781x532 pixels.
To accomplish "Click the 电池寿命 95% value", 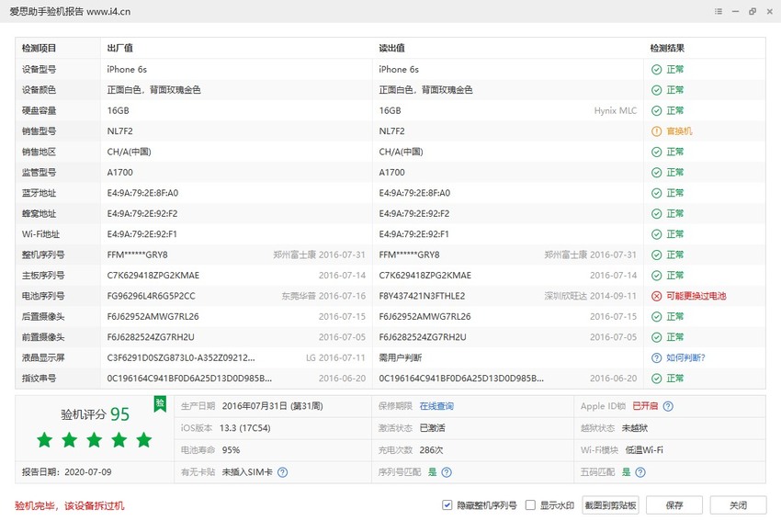I will pos(232,450).
